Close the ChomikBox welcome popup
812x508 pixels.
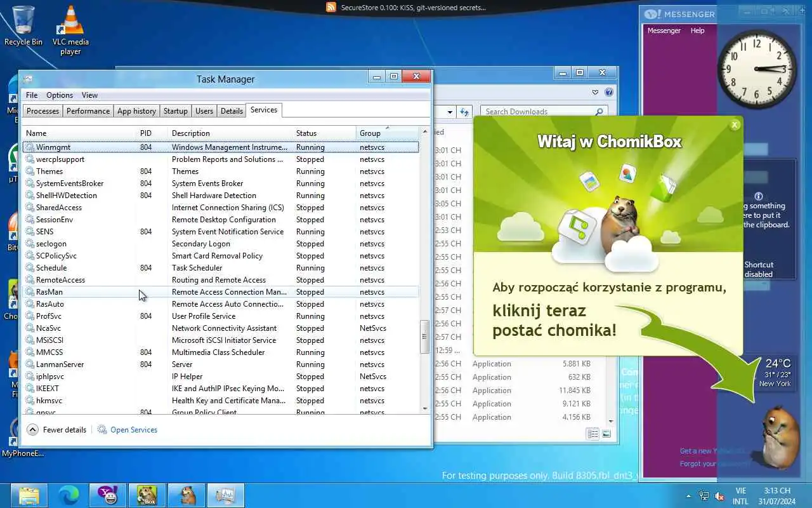pyautogui.click(x=735, y=124)
